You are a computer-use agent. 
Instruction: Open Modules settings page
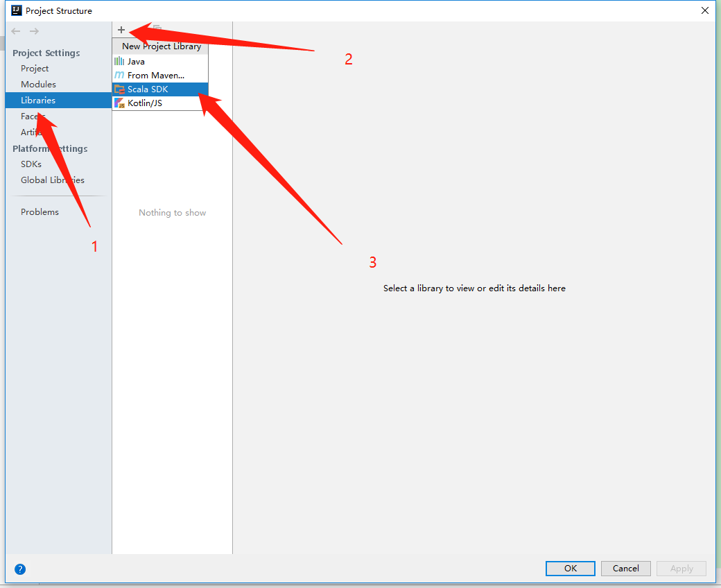tap(38, 84)
